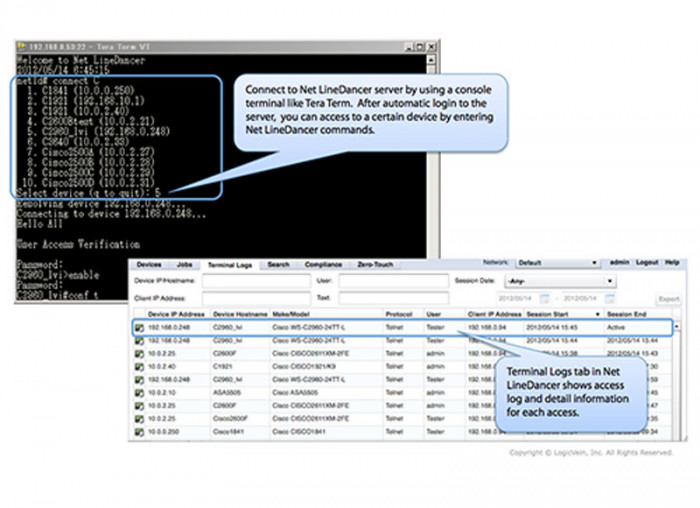Image resolution: width=700 pixels, height=508 pixels.
Task: Click the row icon for Cisco2600F
Action: pos(139,419)
